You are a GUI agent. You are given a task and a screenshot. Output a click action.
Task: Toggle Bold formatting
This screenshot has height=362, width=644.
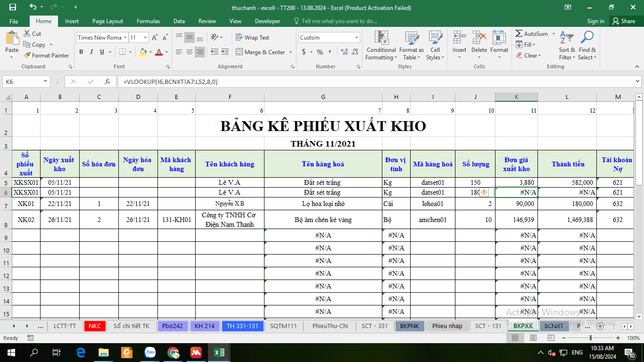[81, 52]
